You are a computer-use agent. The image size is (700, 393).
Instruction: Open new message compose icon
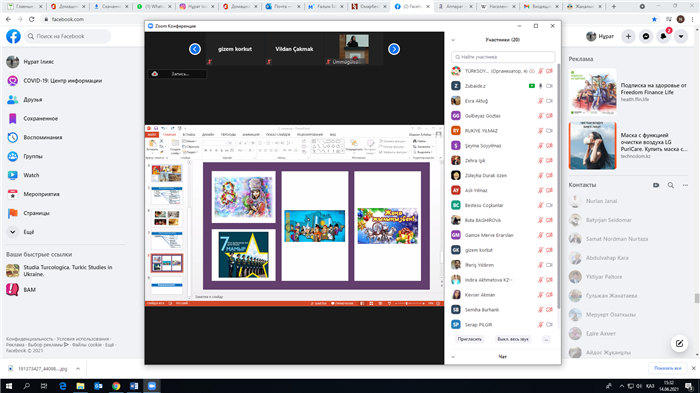pyautogui.click(x=679, y=343)
